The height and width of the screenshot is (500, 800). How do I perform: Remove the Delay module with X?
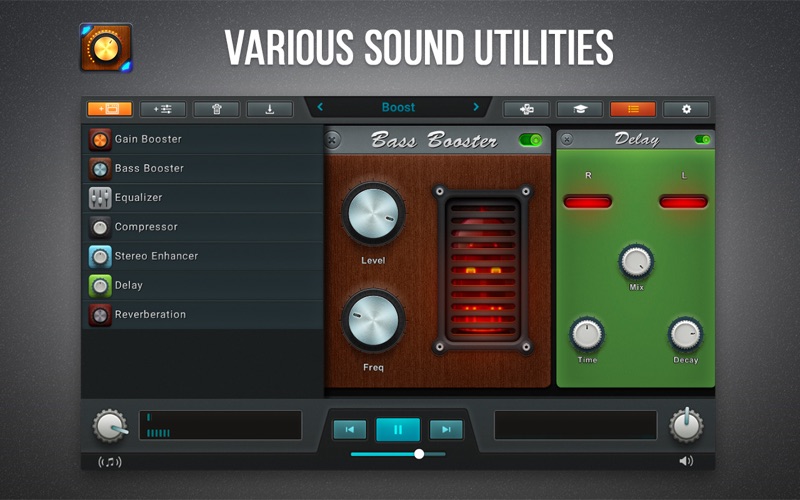(x=567, y=139)
